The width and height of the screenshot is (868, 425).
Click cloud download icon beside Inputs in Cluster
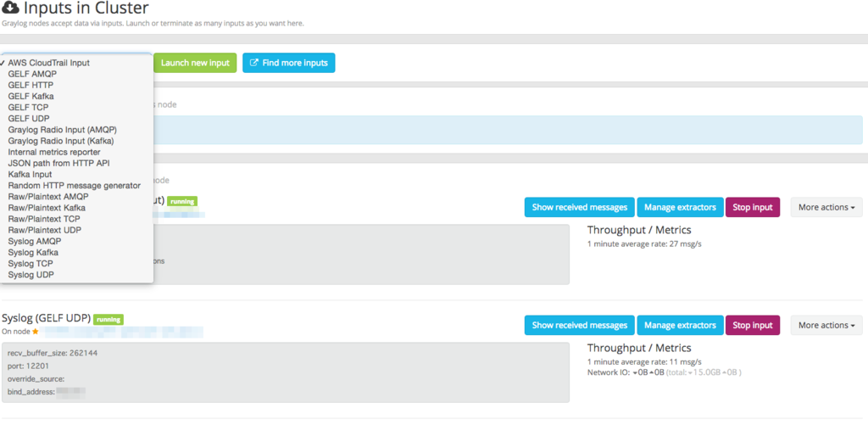coord(10,8)
